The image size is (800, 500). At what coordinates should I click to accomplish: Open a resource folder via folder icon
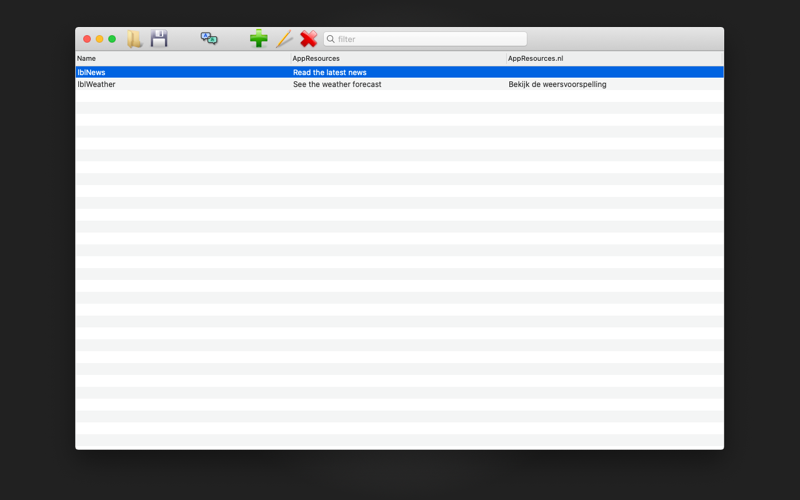coord(135,39)
